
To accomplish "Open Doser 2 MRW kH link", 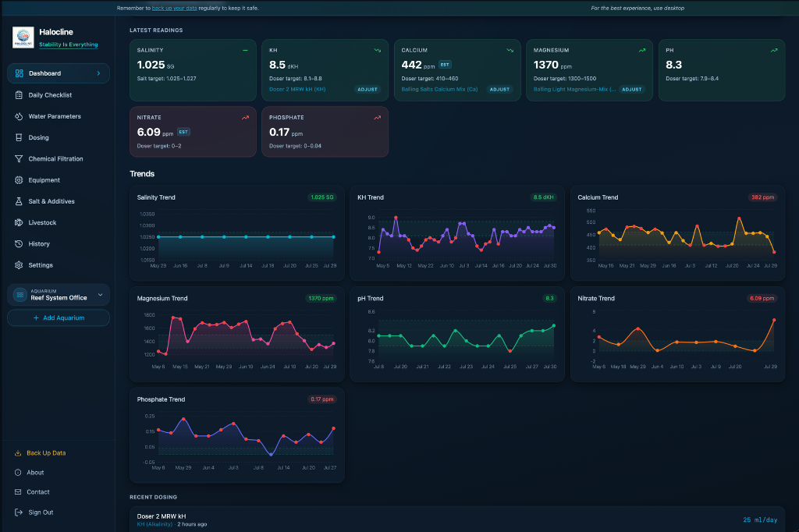I will 297,89.
